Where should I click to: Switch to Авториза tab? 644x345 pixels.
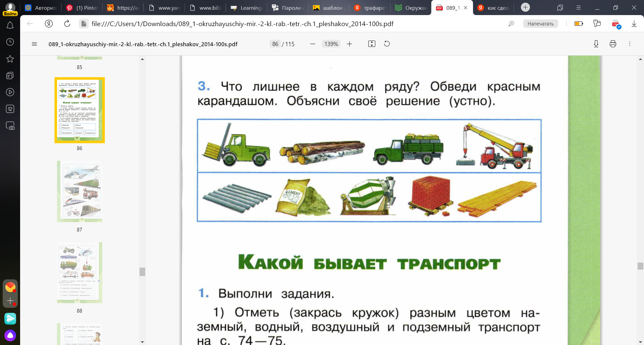[41, 8]
